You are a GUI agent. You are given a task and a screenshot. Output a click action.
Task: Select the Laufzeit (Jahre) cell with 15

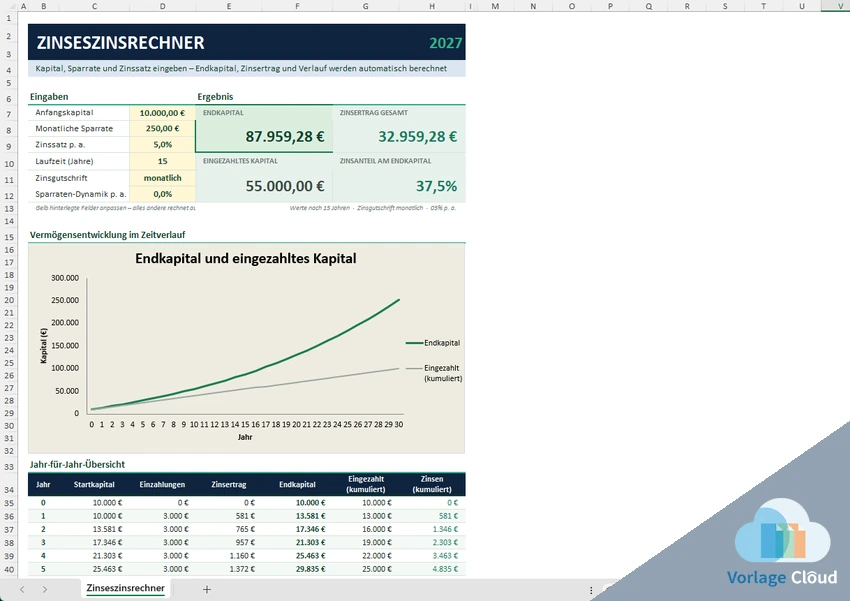(162, 161)
